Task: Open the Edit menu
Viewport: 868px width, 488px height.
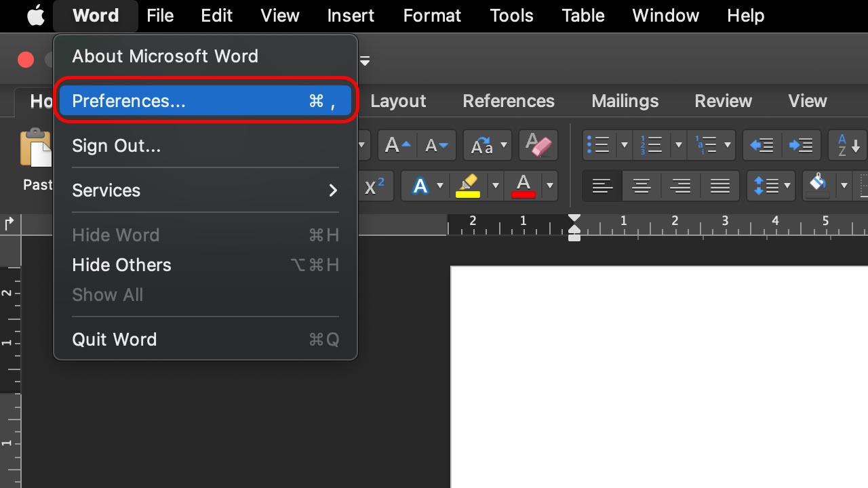Action: pyautogui.click(x=217, y=16)
